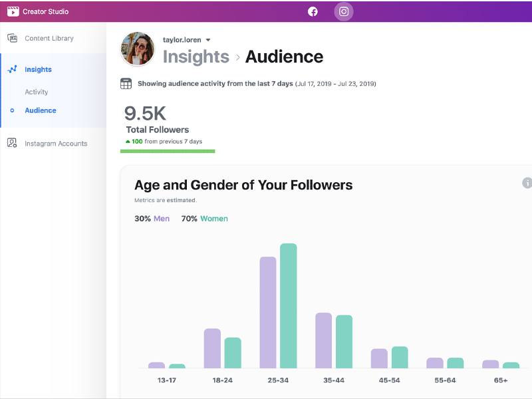This screenshot has height=399, width=532.
Task: Click the taylor.loren profile picture
Action: point(138,49)
